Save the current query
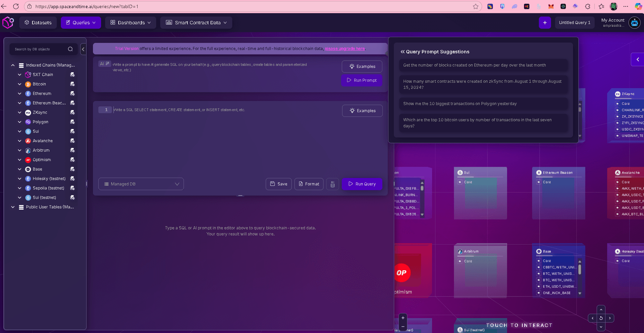The width and height of the screenshot is (644, 333). tap(279, 184)
